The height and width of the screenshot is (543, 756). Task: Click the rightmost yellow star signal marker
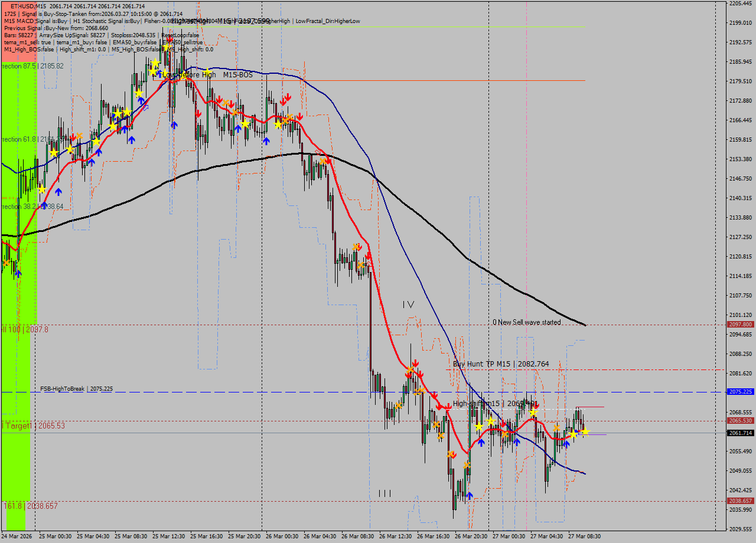pyautogui.click(x=585, y=432)
